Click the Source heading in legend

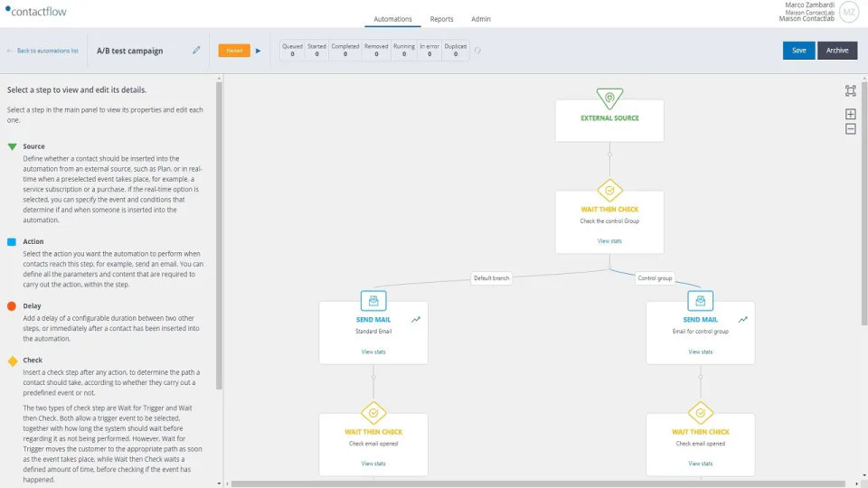(33, 146)
